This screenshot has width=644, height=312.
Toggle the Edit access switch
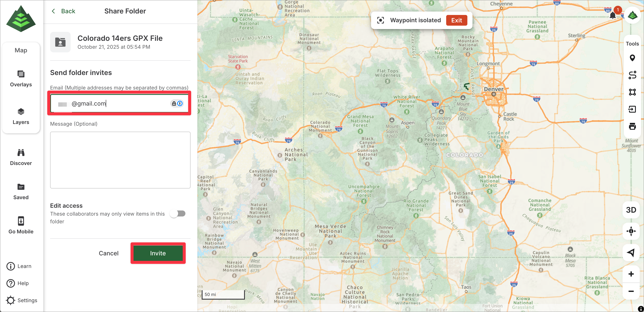pos(178,214)
